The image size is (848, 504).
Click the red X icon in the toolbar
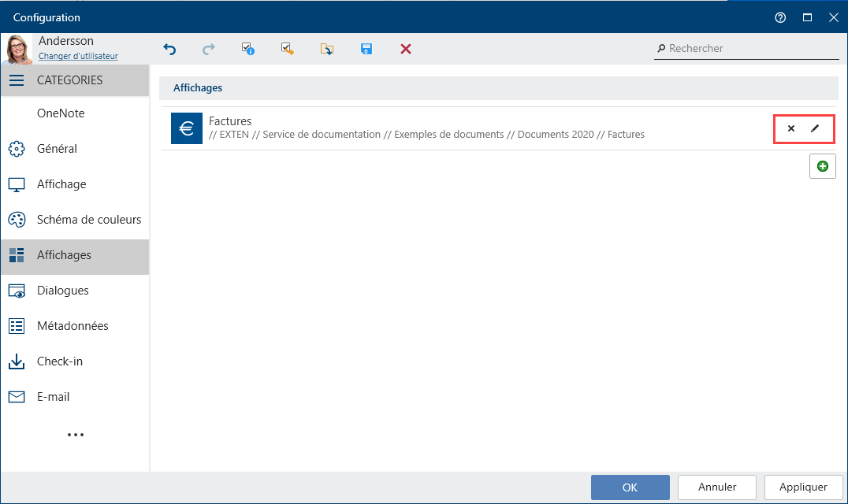click(x=406, y=49)
